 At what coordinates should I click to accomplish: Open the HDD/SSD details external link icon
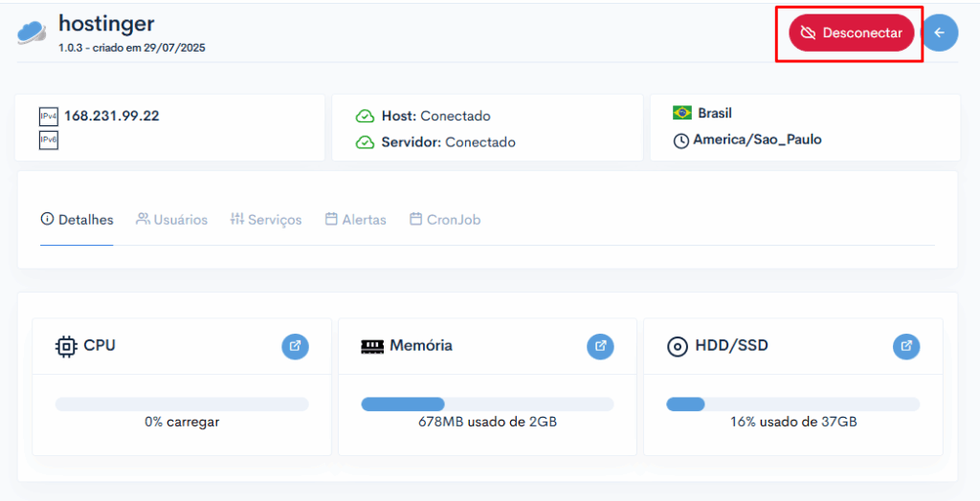pos(906,346)
